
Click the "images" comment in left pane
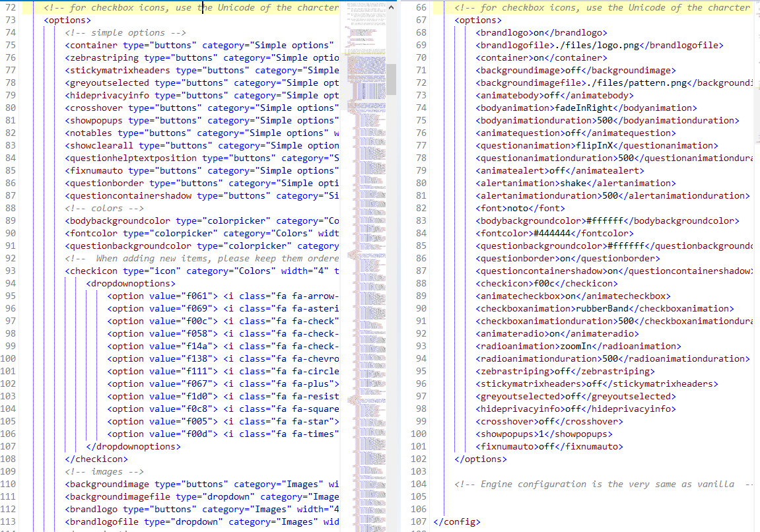point(104,471)
